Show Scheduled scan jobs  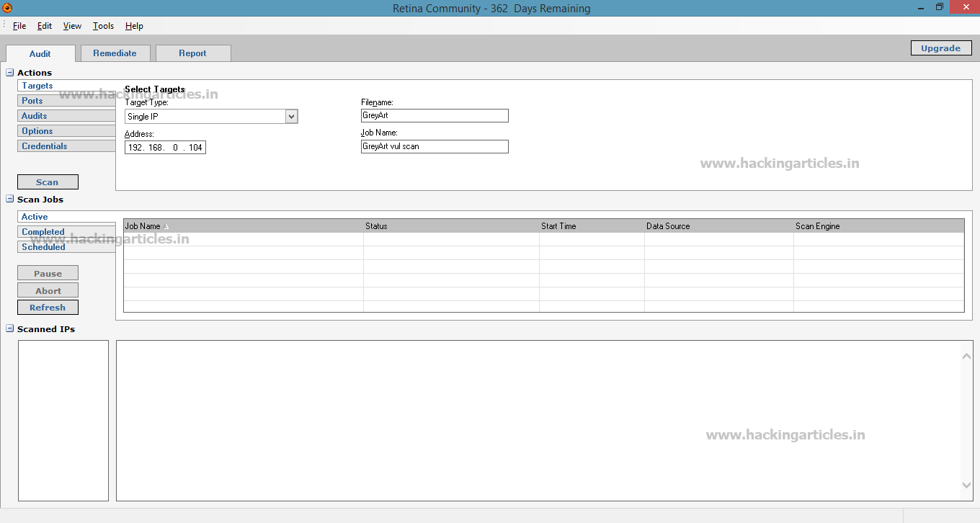coord(66,247)
